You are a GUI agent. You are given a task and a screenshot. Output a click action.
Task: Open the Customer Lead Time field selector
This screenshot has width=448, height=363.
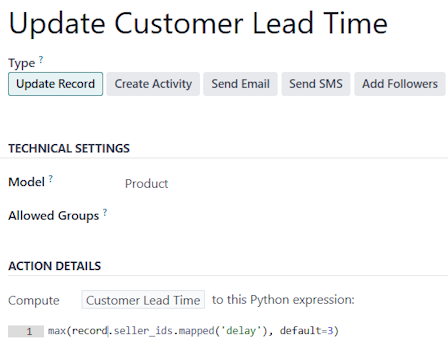click(143, 300)
